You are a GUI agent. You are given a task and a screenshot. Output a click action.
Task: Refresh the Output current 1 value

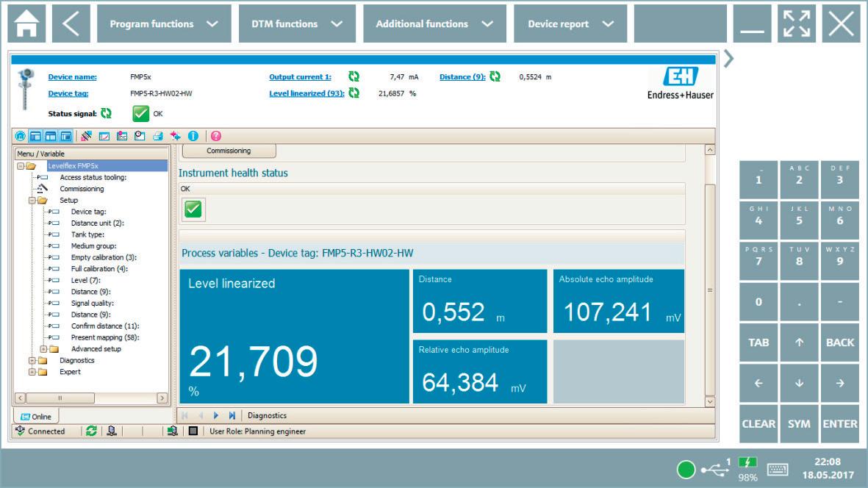click(354, 77)
